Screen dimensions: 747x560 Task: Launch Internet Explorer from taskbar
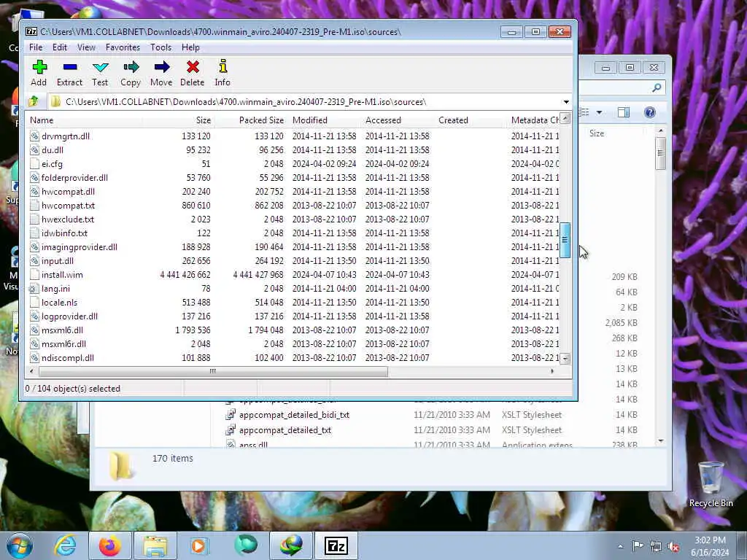point(65,545)
